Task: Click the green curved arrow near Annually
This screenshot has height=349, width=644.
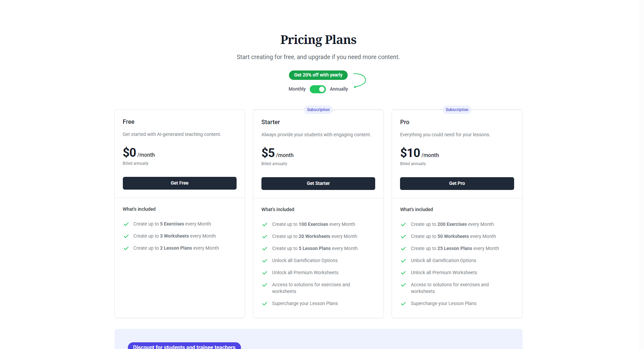Action: [360, 81]
